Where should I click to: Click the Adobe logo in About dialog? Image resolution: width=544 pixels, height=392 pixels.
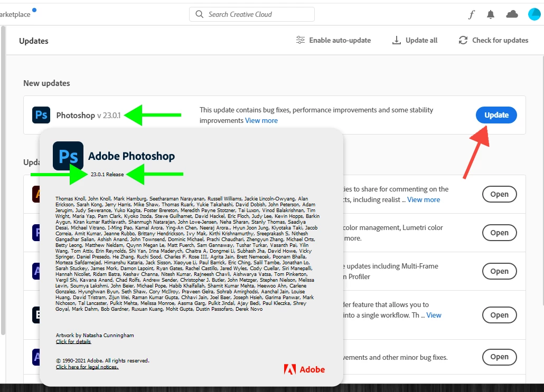(x=304, y=369)
